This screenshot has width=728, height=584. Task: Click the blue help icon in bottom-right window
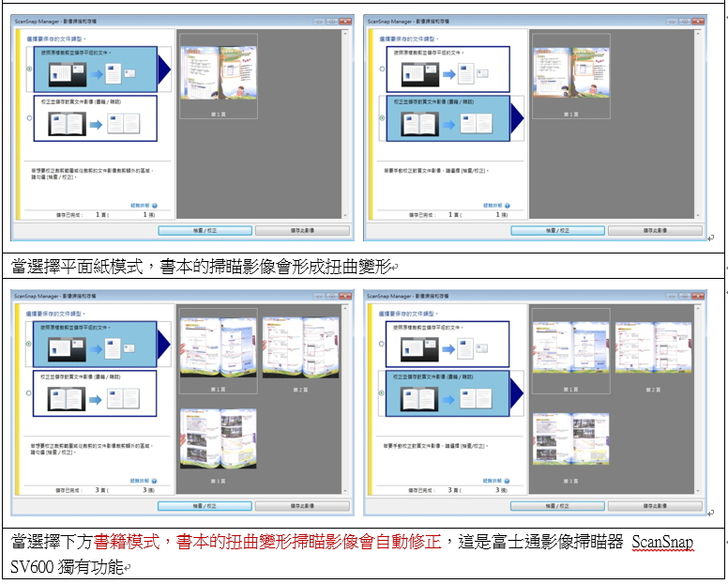click(507, 481)
